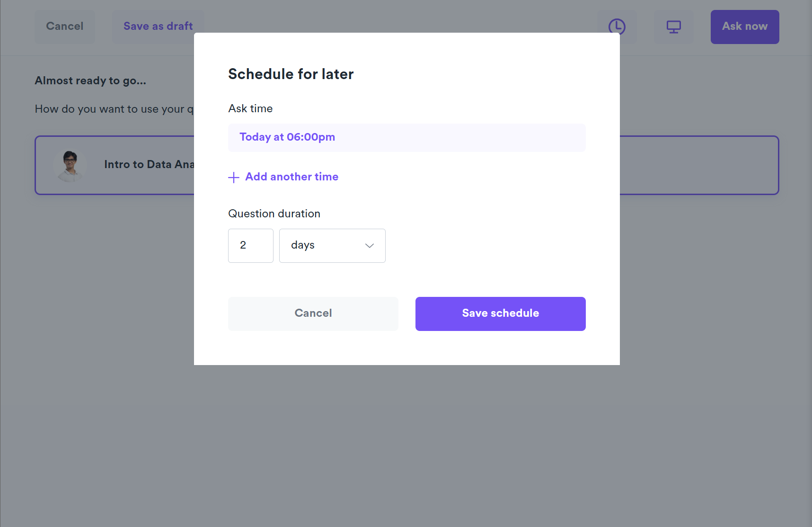This screenshot has width=812, height=527.
Task: Focus the question duration number field
Action: (250, 245)
